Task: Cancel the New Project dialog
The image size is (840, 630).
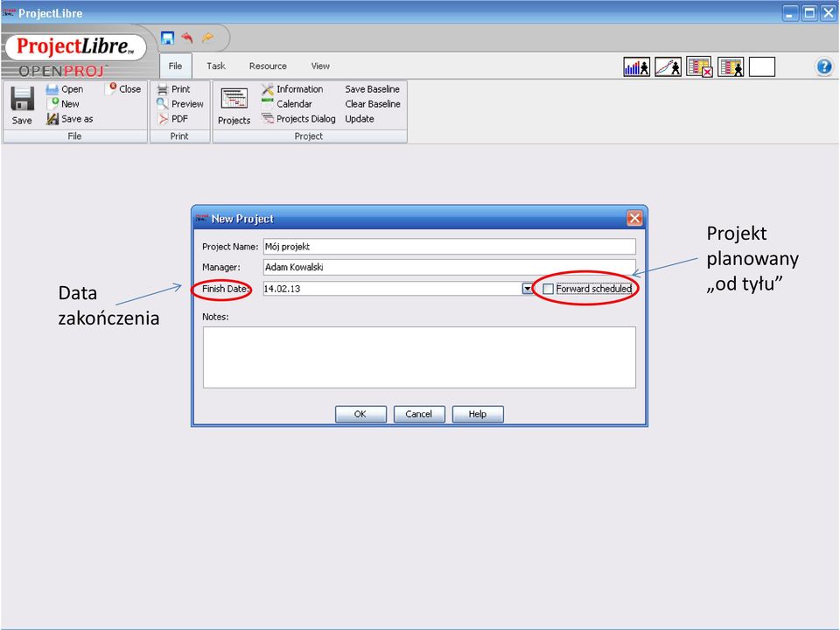Action: (419, 414)
